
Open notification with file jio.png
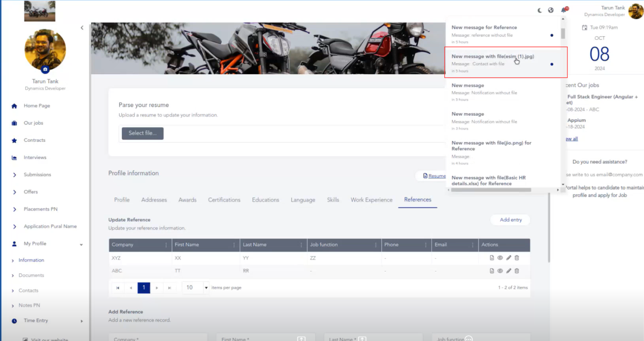[x=503, y=153]
